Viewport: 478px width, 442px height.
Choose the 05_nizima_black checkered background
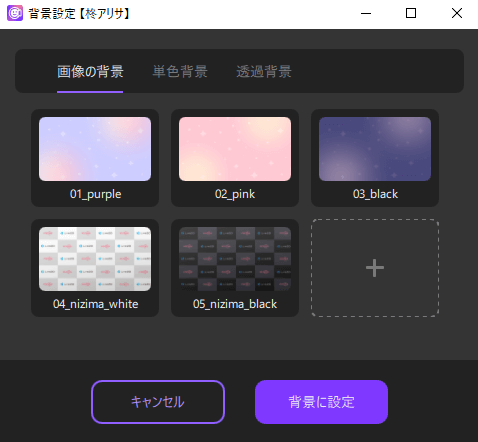[235, 259]
